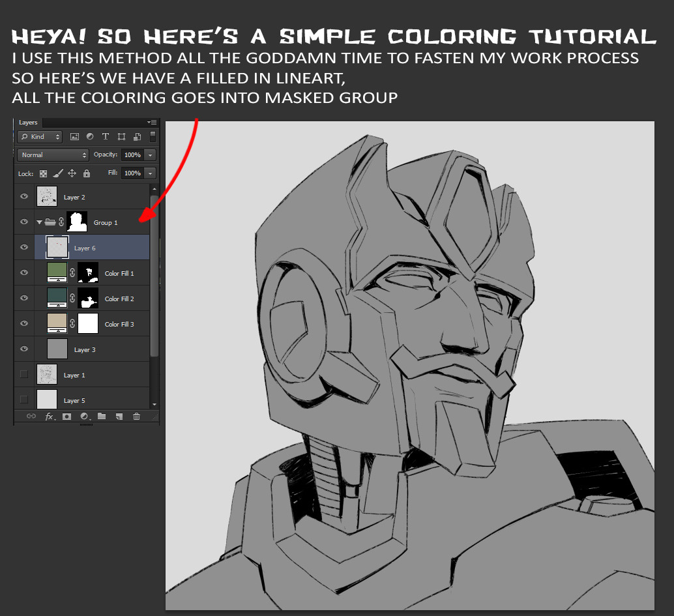Click mask link icon of Group 1
674x616 pixels.
[61, 222]
